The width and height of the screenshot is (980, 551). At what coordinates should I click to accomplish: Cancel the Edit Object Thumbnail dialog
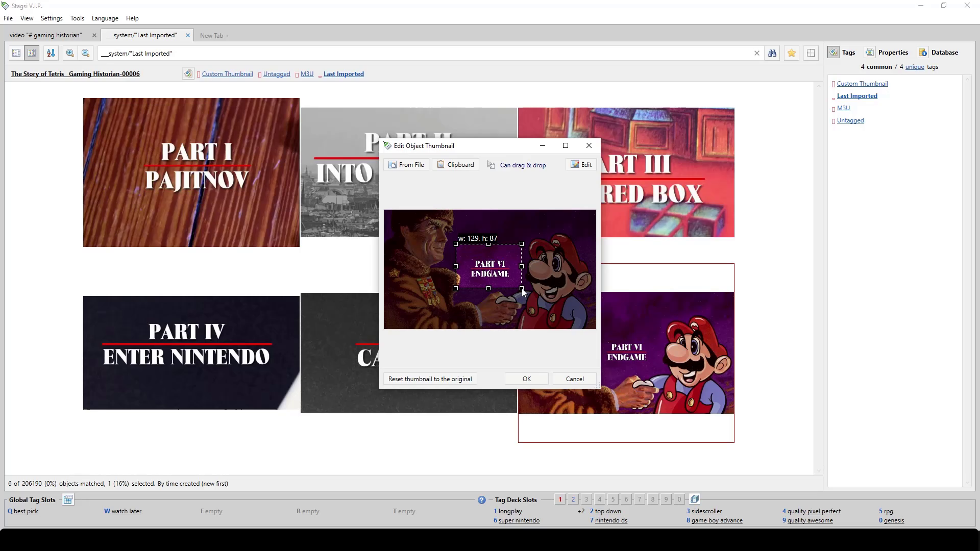point(575,379)
